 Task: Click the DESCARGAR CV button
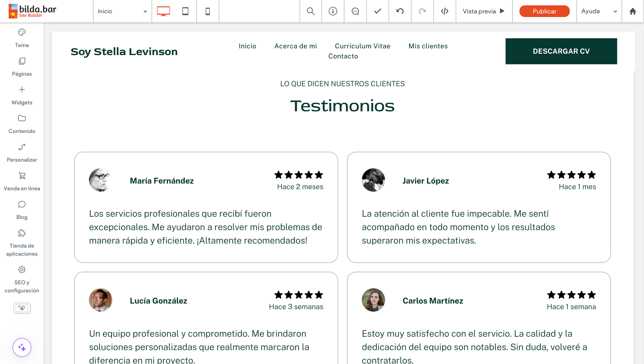(x=561, y=51)
